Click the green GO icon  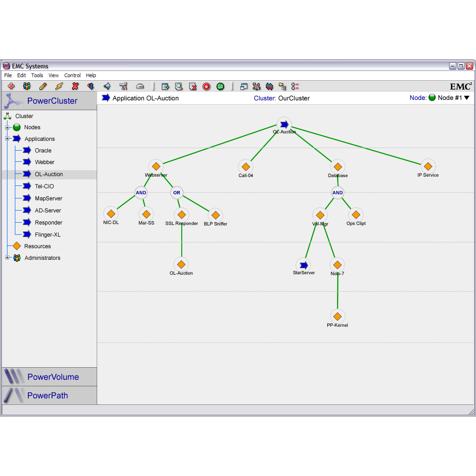click(220, 86)
